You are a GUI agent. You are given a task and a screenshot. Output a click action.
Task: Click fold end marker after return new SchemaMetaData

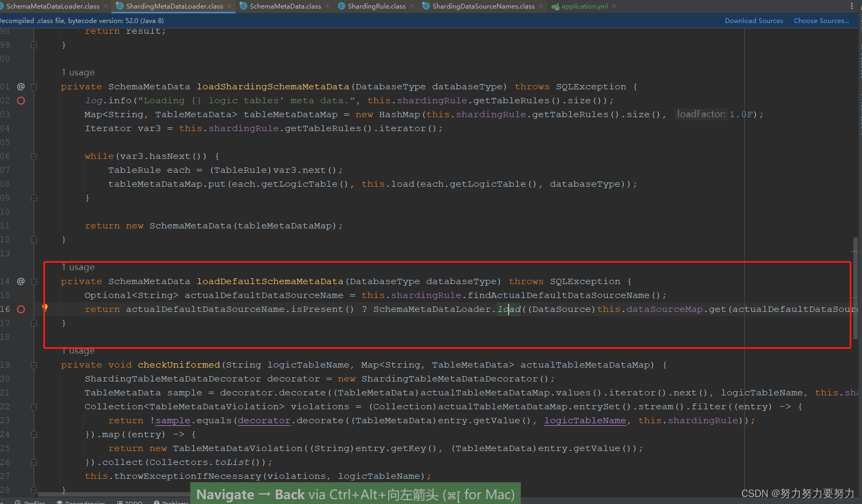point(34,240)
